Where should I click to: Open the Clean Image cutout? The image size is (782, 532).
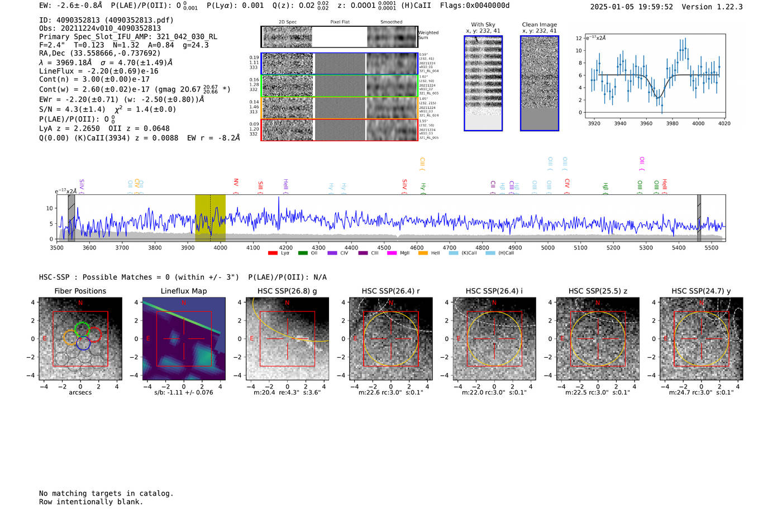540,83
